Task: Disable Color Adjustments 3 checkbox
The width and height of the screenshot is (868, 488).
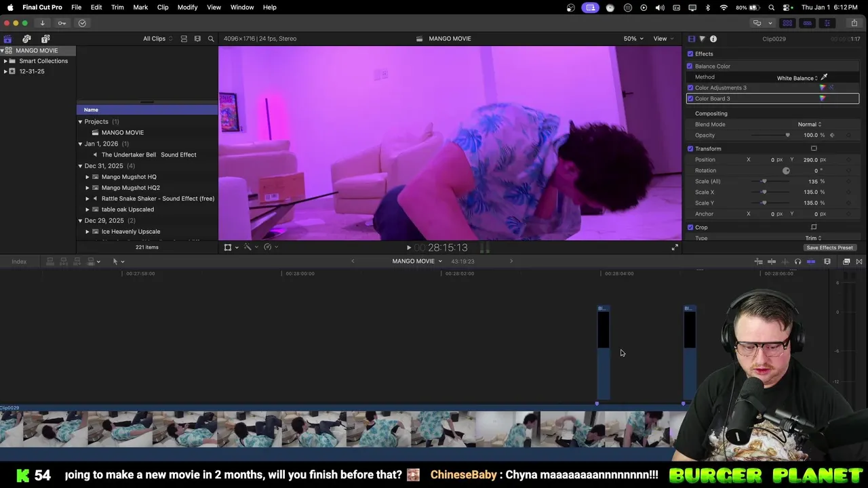Action: pyautogui.click(x=690, y=87)
